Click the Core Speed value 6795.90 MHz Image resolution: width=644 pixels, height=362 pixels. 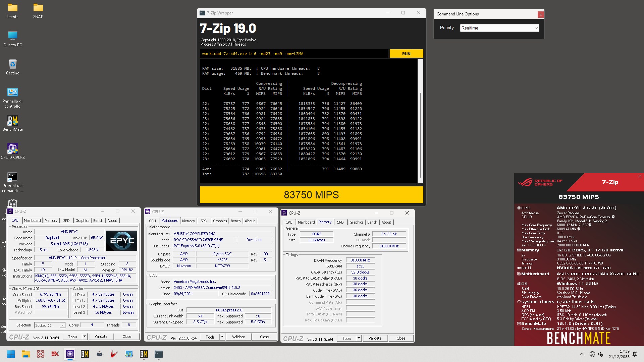click(x=51, y=295)
